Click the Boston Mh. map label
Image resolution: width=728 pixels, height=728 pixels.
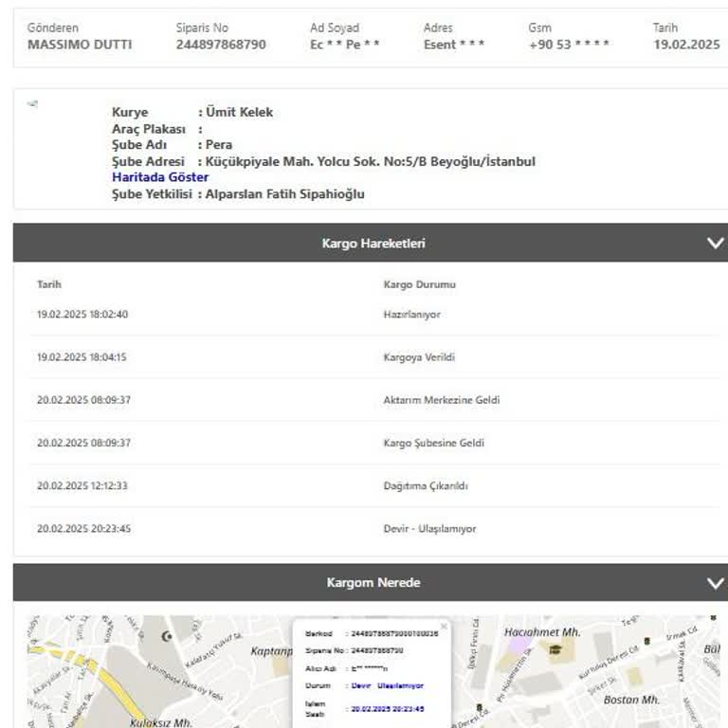[632, 700]
